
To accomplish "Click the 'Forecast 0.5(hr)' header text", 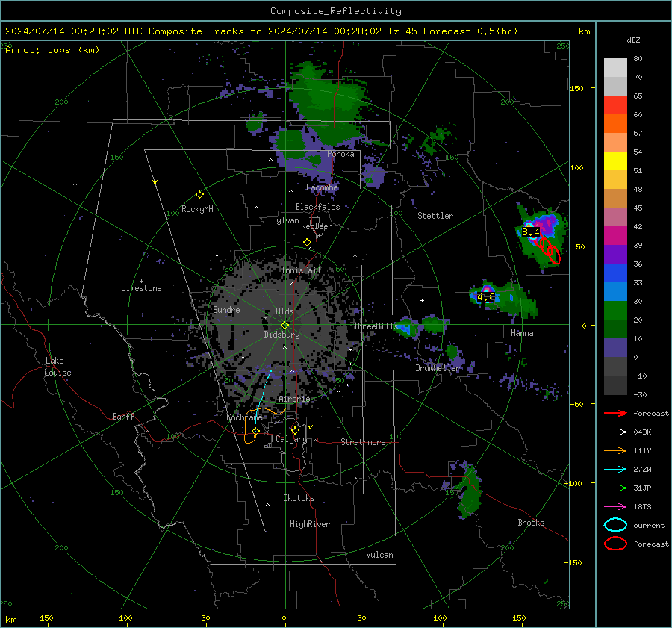I will point(470,31).
